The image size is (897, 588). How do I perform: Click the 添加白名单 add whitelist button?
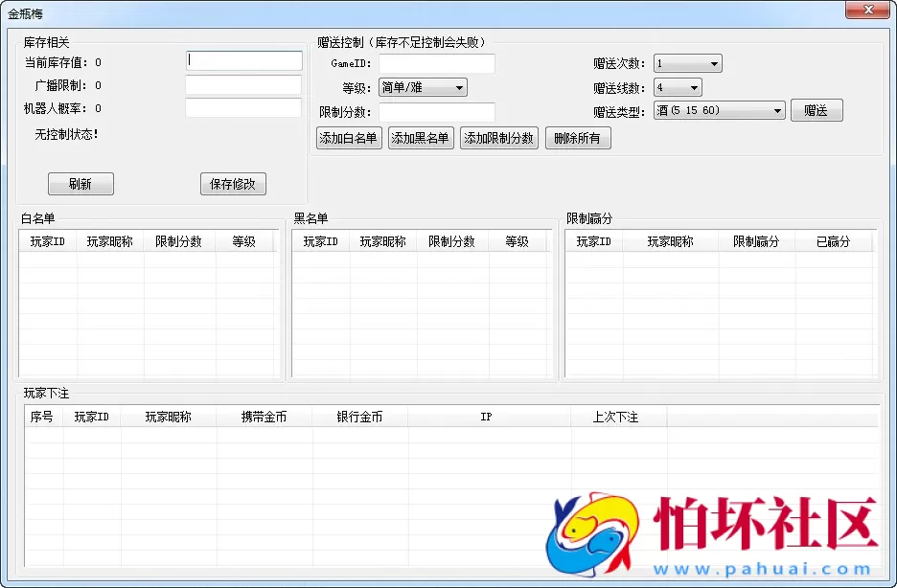pos(349,138)
